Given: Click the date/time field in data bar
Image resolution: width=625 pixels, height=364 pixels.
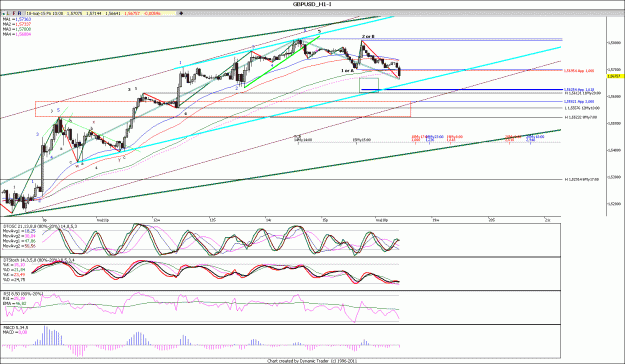Looking at the screenshot, I should pyautogui.click(x=45, y=14).
